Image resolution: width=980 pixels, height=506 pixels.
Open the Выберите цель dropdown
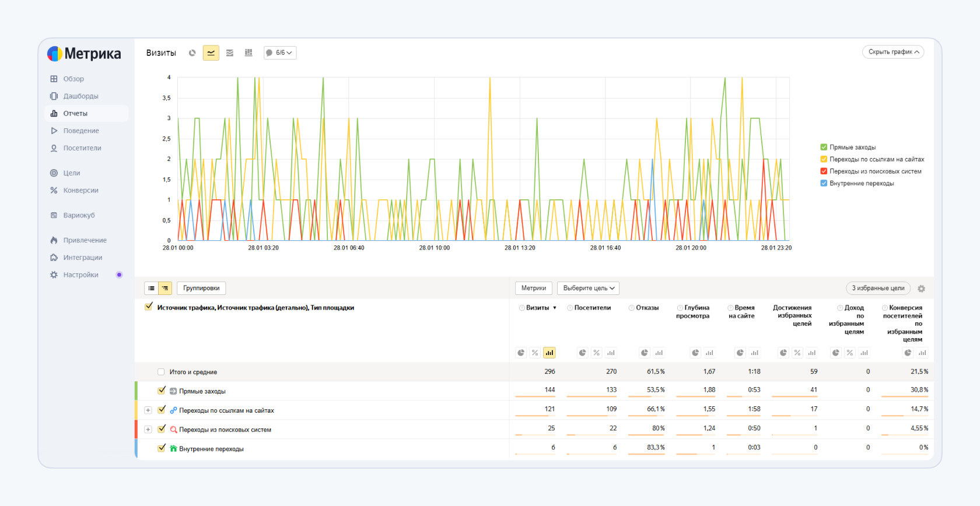tap(588, 288)
